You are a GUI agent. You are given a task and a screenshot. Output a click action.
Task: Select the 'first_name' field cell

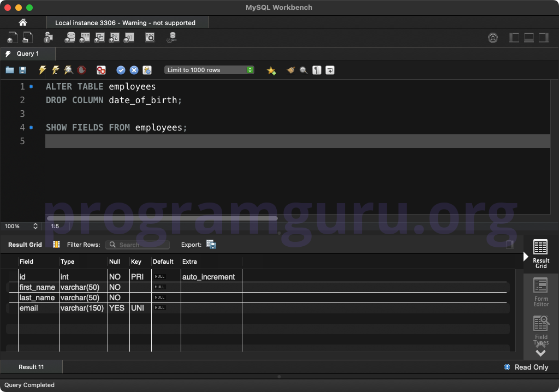tap(39, 287)
